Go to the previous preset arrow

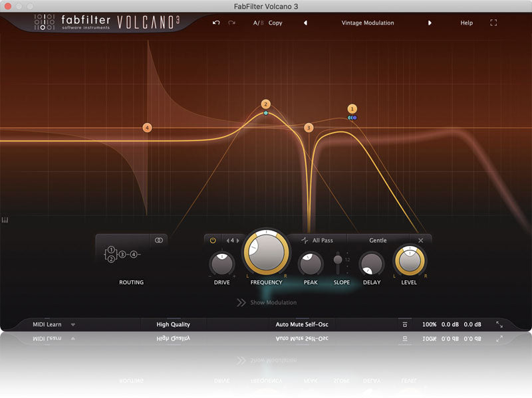click(x=305, y=23)
